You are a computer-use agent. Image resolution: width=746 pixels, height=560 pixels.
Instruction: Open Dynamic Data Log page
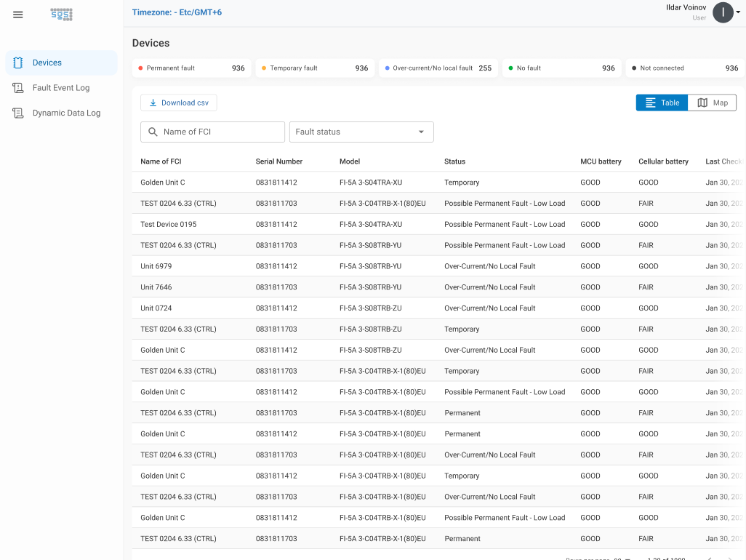(61, 113)
